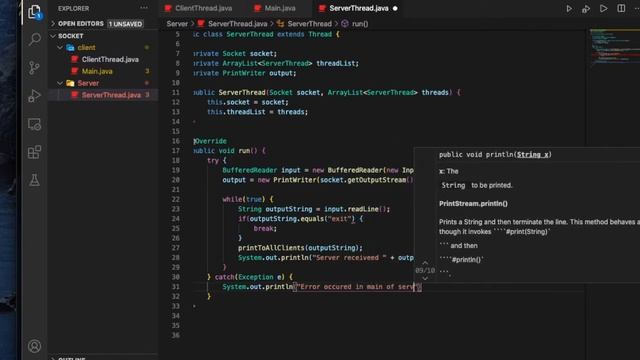
Task: Open Main.java in the file tree
Action: click(97, 71)
